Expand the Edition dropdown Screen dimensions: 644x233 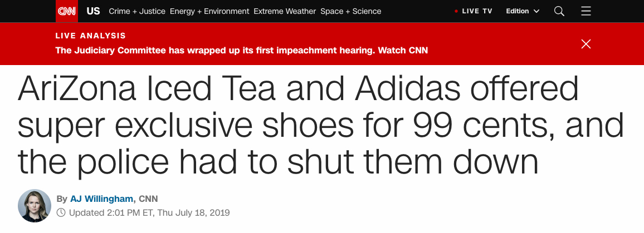pos(523,11)
